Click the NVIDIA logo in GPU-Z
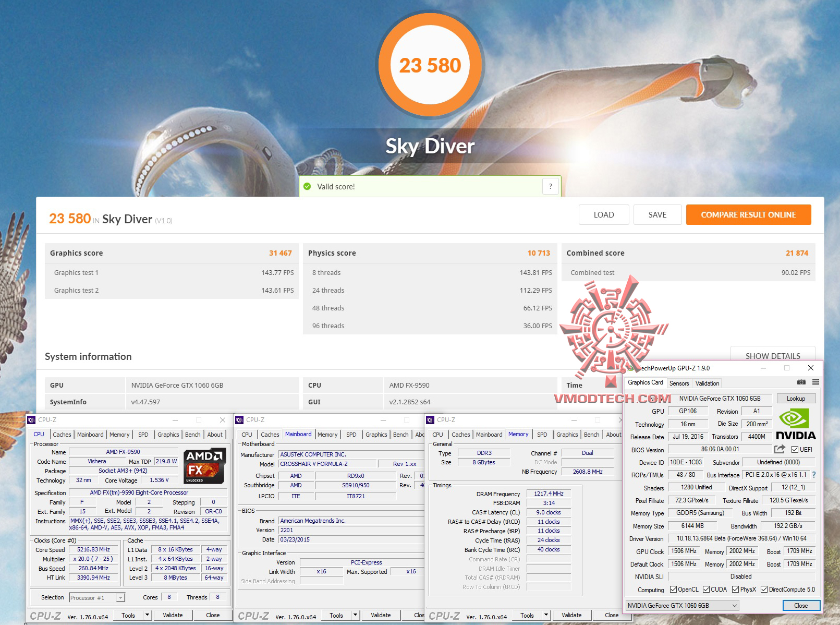 coord(796,424)
